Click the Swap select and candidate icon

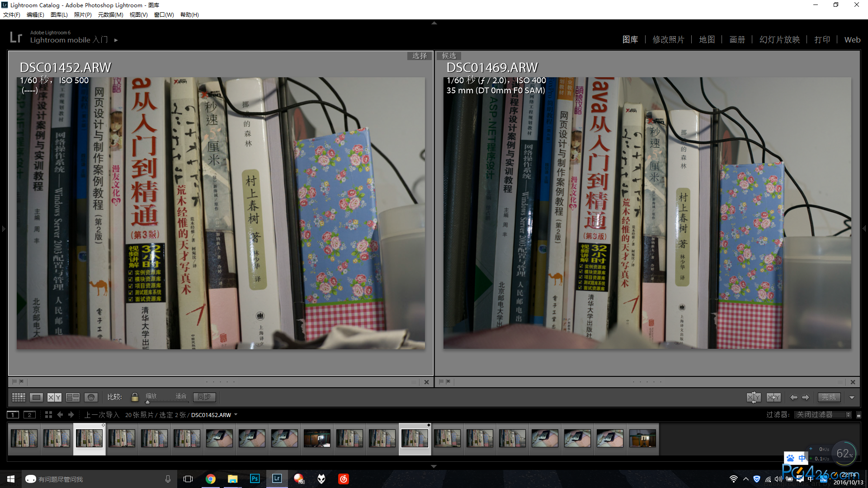click(x=754, y=397)
